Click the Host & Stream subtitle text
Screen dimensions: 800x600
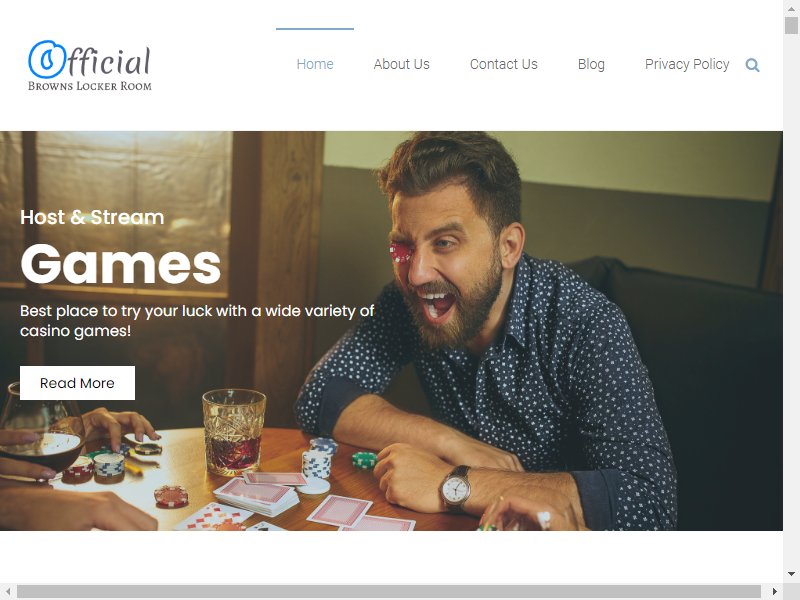point(92,217)
